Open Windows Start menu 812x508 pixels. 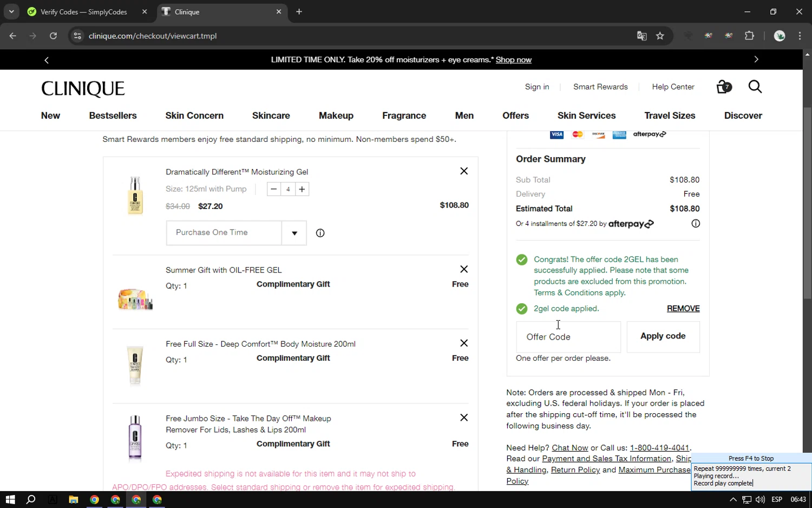[10, 499]
